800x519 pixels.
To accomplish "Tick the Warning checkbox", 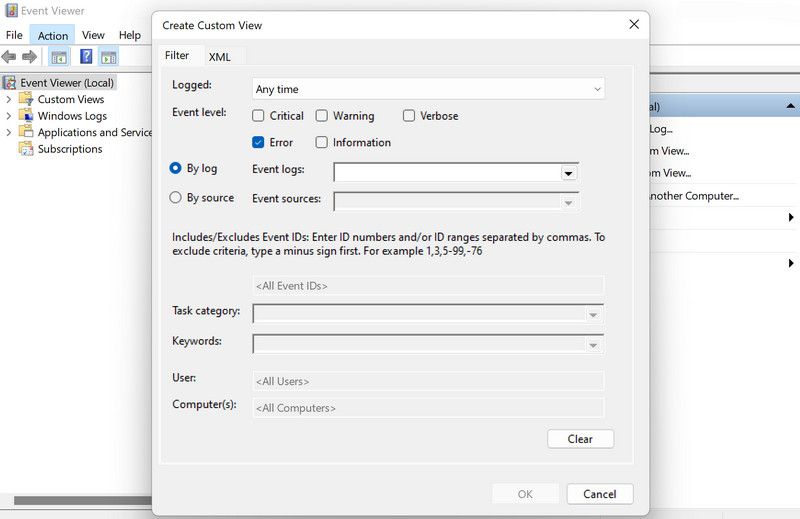I will (x=322, y=116).
